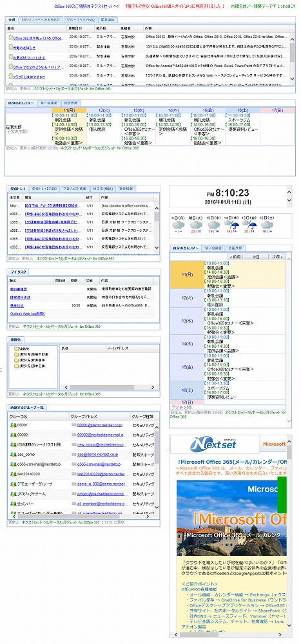The width and height of the screenshot is (301, 644).
Task: Click inbox list scroll-down arrow
Action: click(x=157, y=248)
